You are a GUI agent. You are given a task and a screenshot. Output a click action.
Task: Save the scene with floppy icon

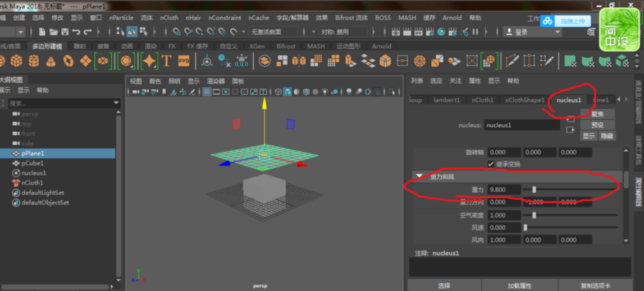click(x=65, y=31)
